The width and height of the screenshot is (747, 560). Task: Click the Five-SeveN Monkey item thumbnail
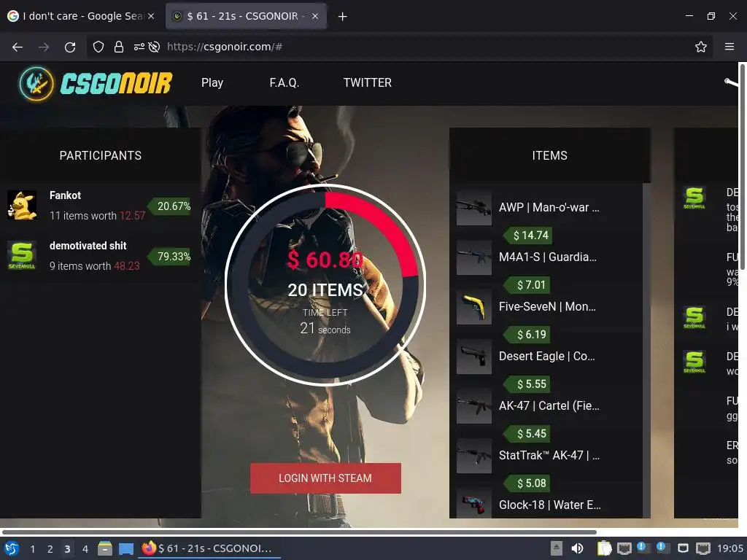tap(474, 307)
